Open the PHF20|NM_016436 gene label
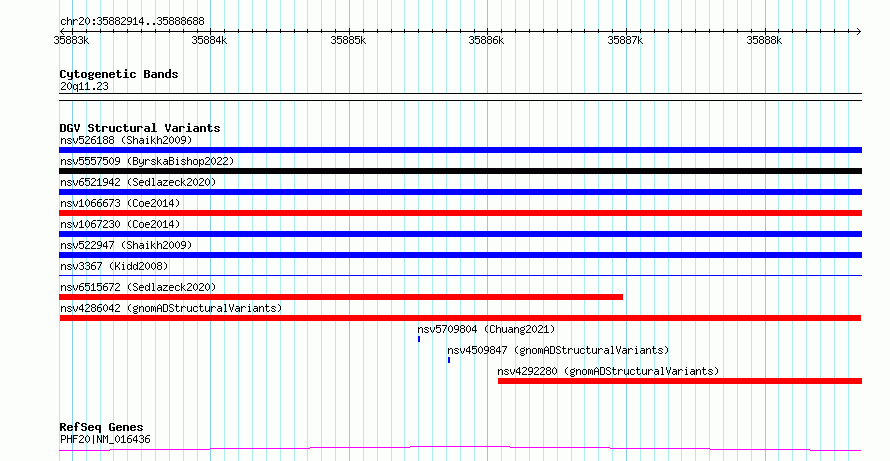This screenshot has height=461, width=890. (x=105, y=439)
